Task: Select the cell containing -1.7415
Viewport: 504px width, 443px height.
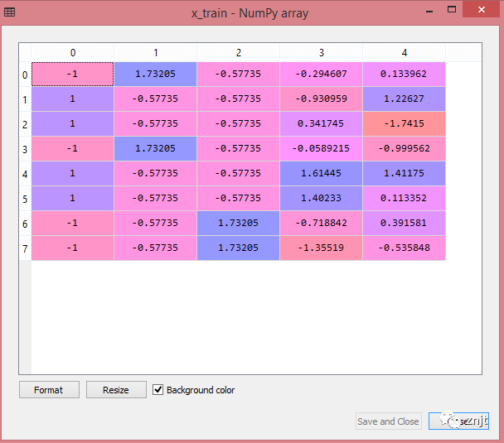Action: (x=404, y=123)
